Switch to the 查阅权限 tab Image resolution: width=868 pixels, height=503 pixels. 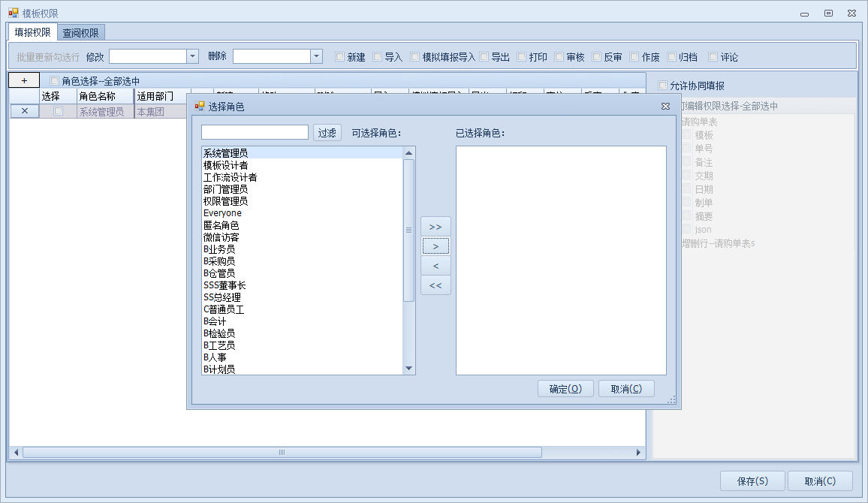81,32
